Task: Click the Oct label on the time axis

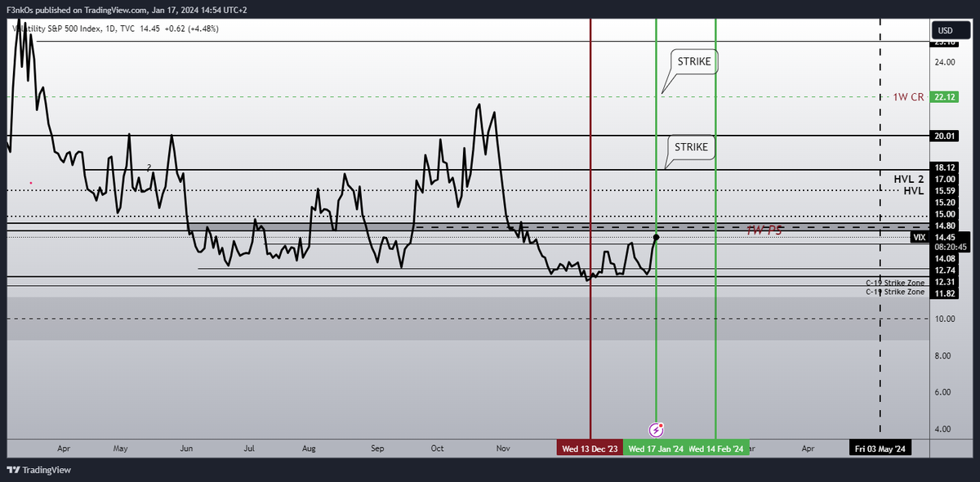Action: [x=437, y=449]
